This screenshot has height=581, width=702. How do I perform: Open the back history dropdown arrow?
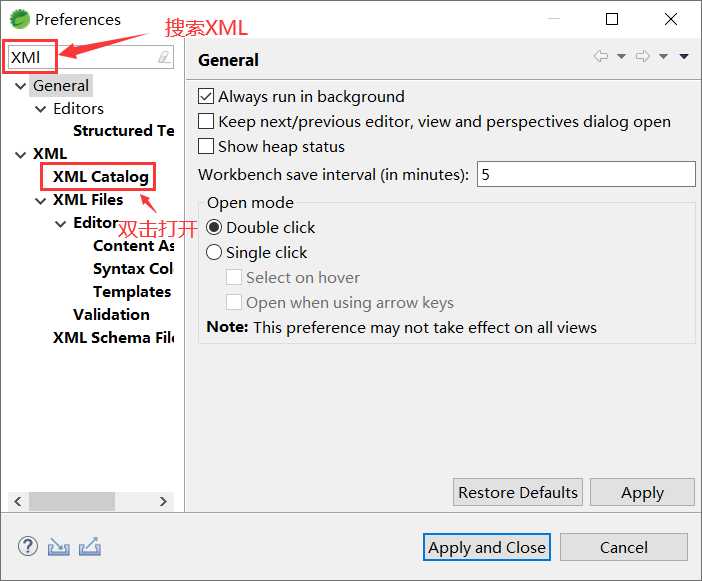pyautogui.click(x=621, y=56)
